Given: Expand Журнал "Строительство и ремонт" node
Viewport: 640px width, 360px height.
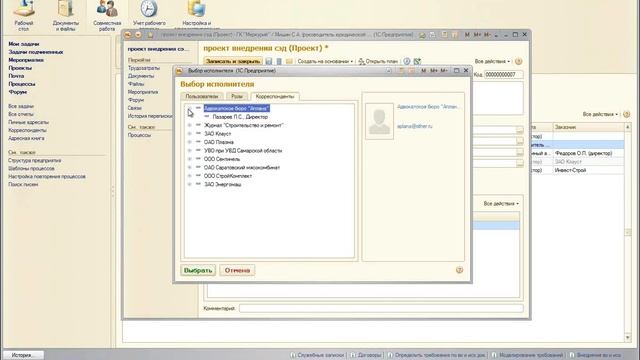Looking at the screenshot, I should pos(189,125).
